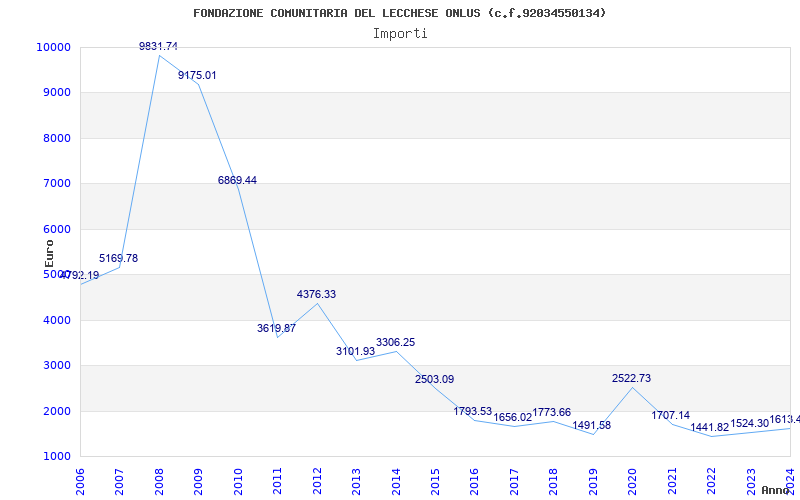Click the Anno axis label

click(775, 490)
